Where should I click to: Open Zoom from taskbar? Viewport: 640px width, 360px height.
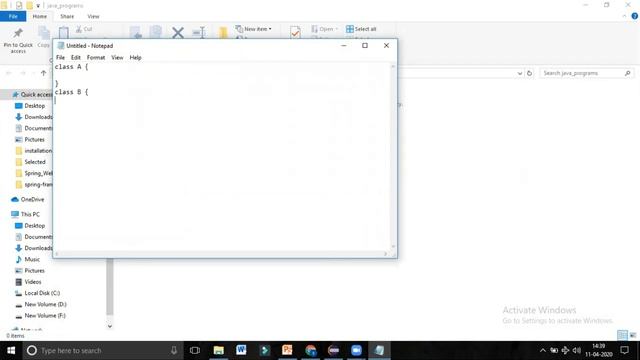pyautogui.click(x=356, y=351)
